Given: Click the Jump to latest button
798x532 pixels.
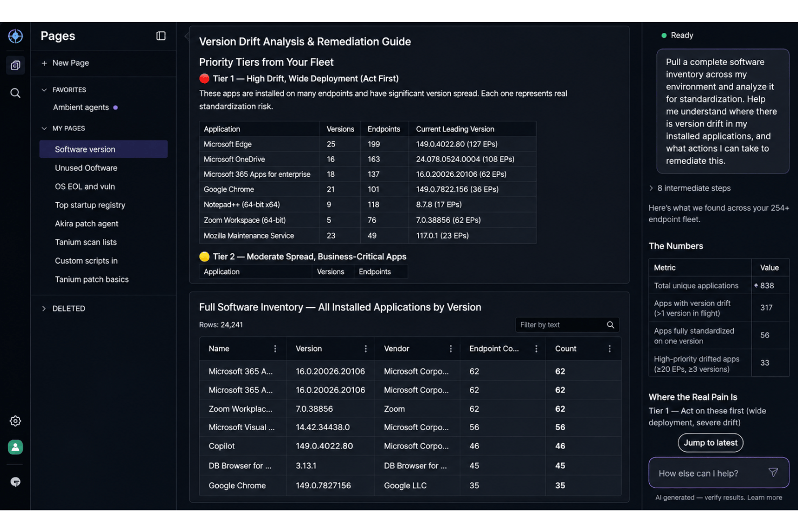Looking at the screenshot, I should coord(711,443).
